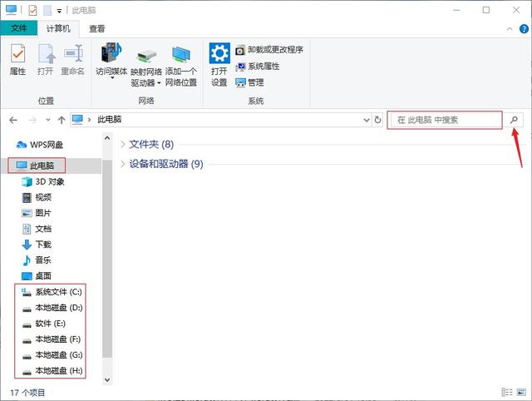This screenshot has width=532, height=401.
Task: Click the 此电脑 address bar path
Action: point(109,120)
